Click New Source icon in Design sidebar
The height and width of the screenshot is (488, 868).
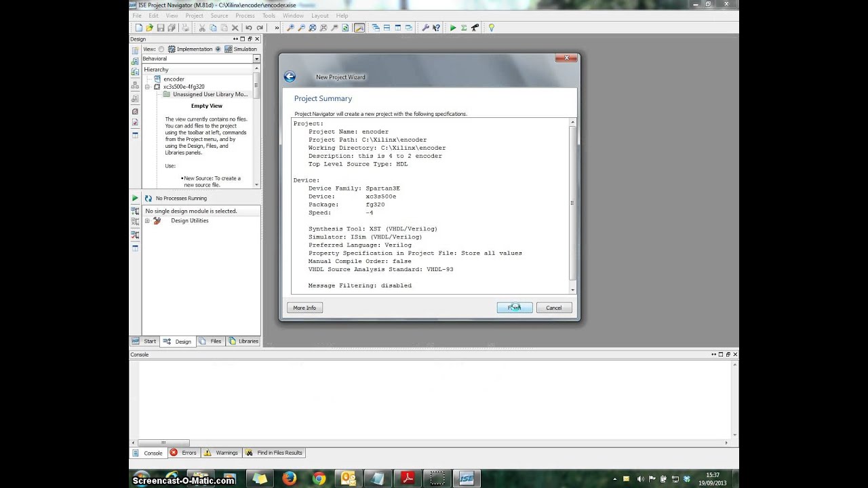tap(135, 51)
